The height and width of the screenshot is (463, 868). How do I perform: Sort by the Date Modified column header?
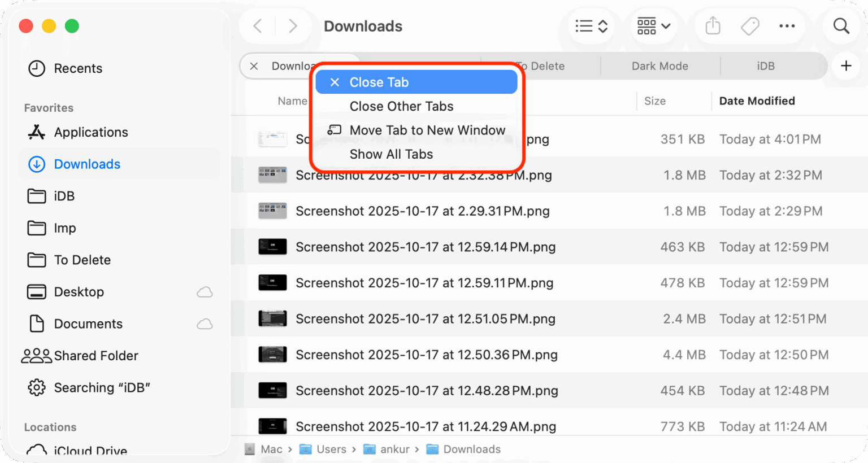point(757,101)
